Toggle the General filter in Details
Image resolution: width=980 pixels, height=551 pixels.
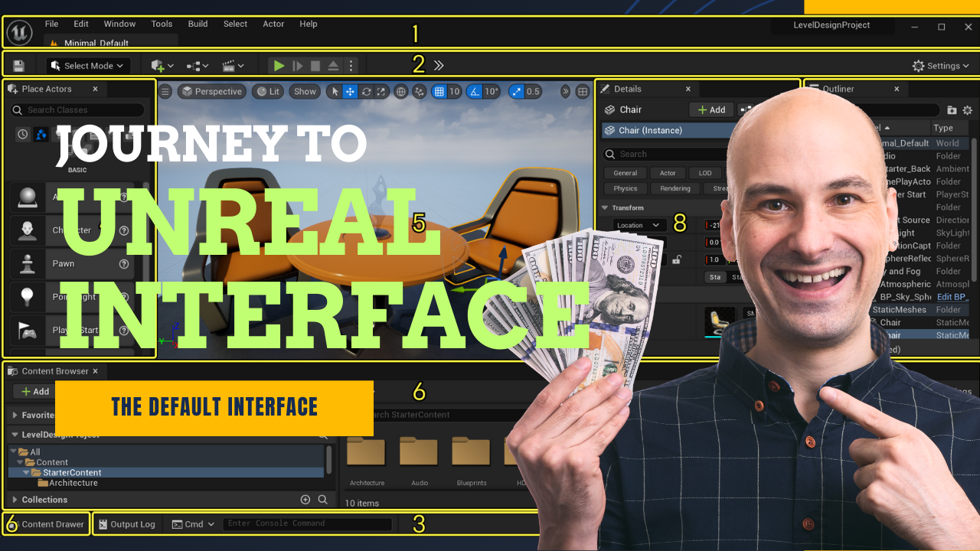pos(625,173)
